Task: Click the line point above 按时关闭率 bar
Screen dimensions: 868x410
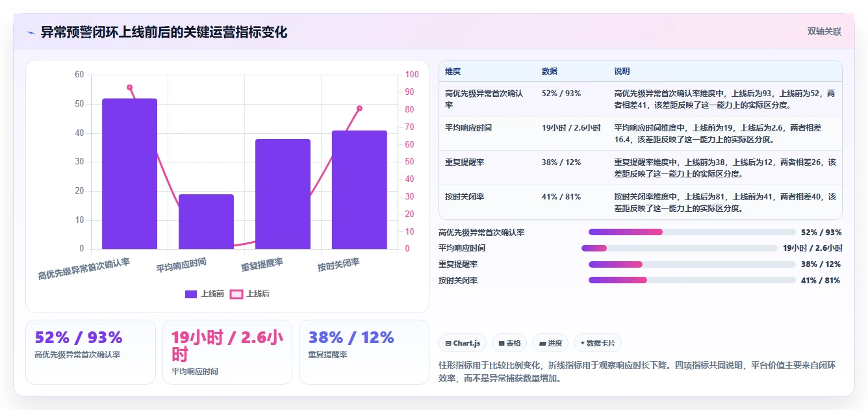Action: pyautogui.click(x=359, y=109)
